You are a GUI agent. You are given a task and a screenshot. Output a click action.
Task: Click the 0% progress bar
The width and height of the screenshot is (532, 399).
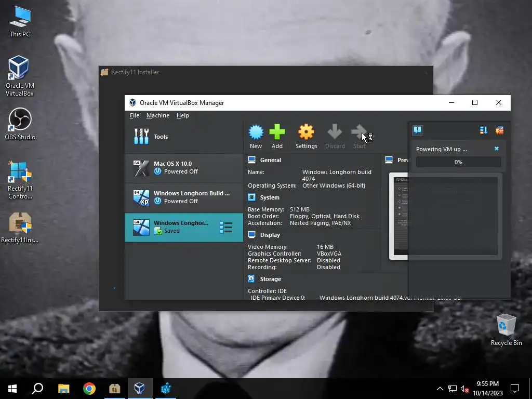point(458,162)
